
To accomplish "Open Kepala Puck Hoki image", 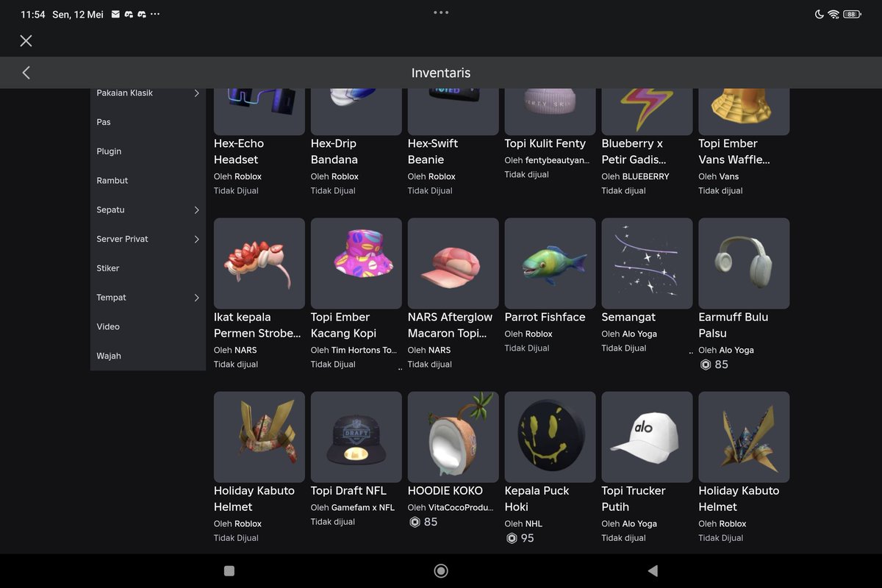I will tap(551, 437).
